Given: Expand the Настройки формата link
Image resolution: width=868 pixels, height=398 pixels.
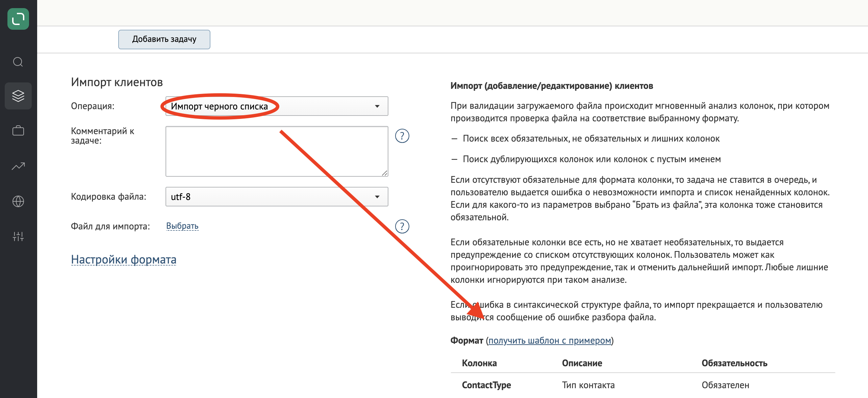Looking at the screenshot, I should pos(124,259).
